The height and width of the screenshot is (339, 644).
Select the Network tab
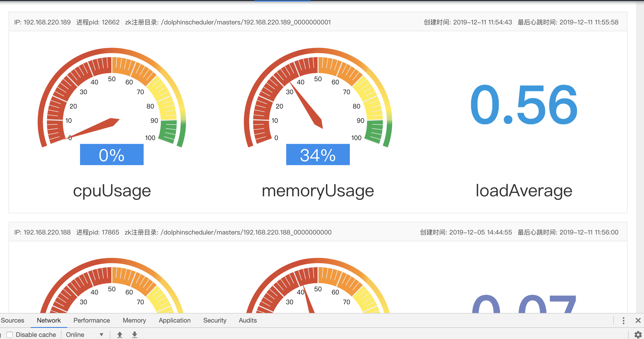coord(49,320)
